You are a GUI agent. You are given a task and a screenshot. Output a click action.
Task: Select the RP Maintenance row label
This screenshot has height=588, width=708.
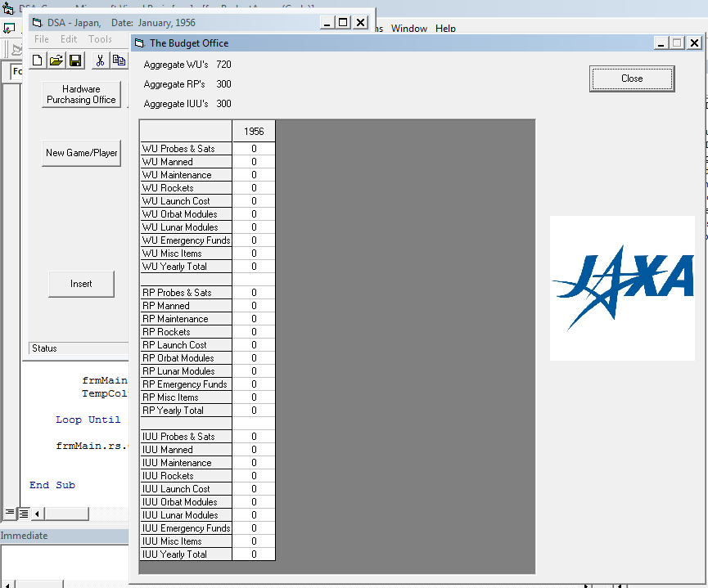tap(186, 319)
